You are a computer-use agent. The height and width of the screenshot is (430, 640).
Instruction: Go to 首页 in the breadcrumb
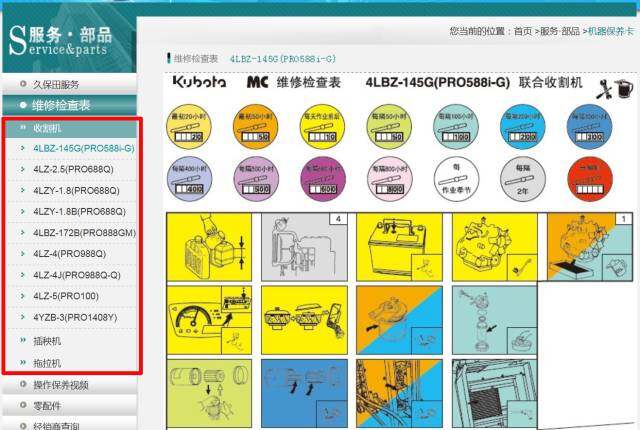coord(523,31)
